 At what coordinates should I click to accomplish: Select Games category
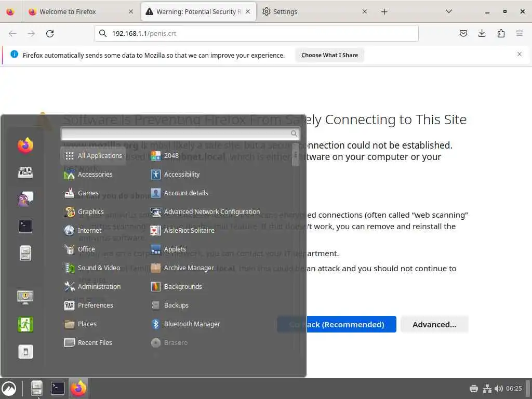pyautogui.click(x=82, y=193)
